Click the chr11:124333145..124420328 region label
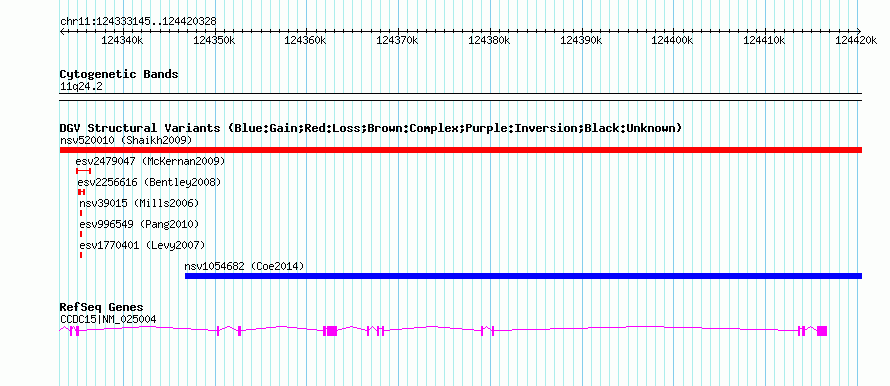 tap(138, 21)
